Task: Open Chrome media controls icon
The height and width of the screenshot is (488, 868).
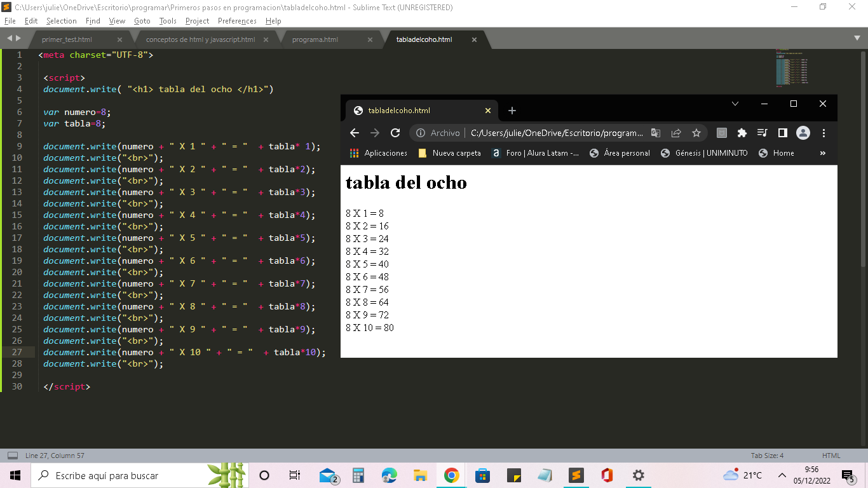Action: [763, 133]
